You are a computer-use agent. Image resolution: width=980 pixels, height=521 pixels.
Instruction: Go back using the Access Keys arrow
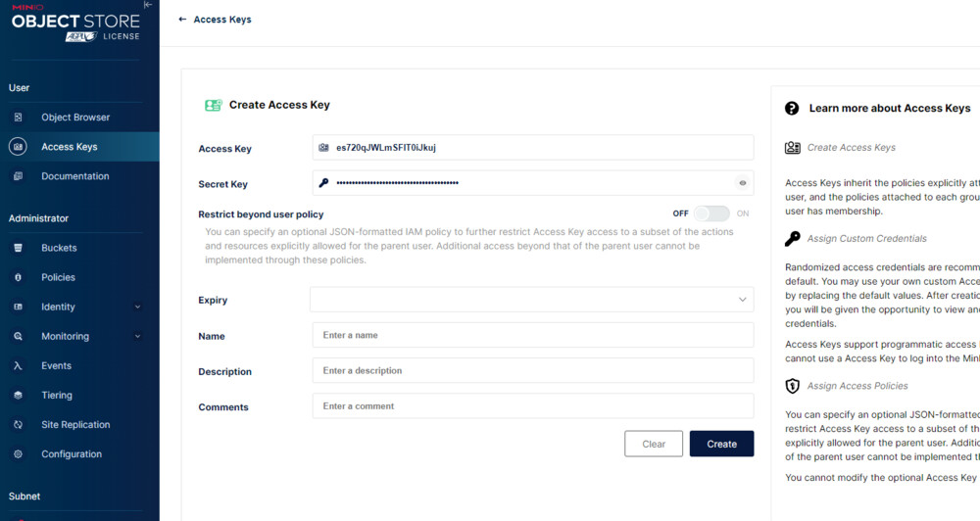183,20
